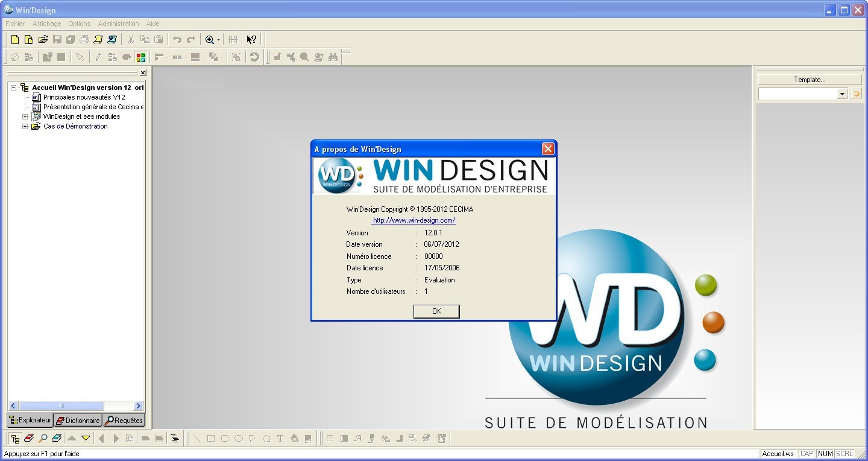868x461 pixels.
Task: Select the ellipse drawing tool
Action: [x=239, y=439]
